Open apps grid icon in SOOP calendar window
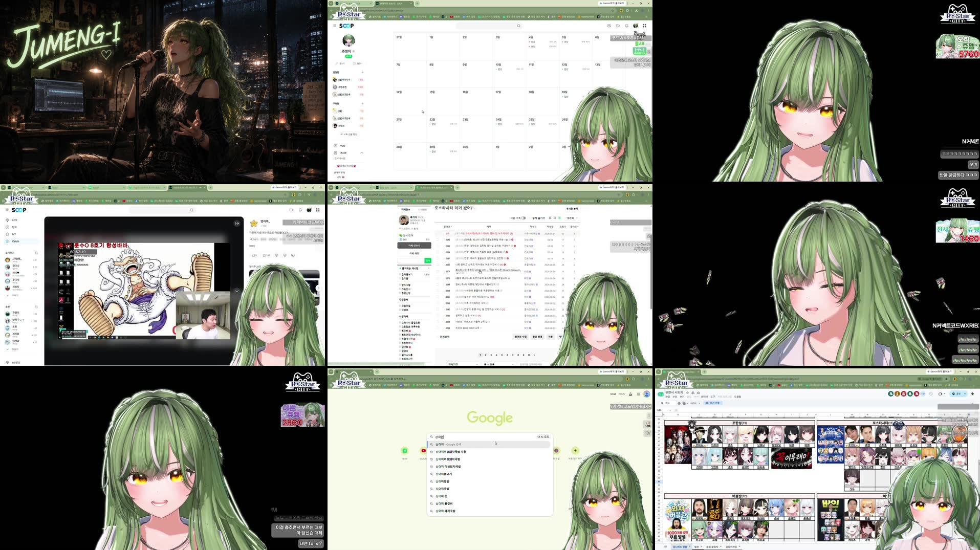 pos(644,26)
